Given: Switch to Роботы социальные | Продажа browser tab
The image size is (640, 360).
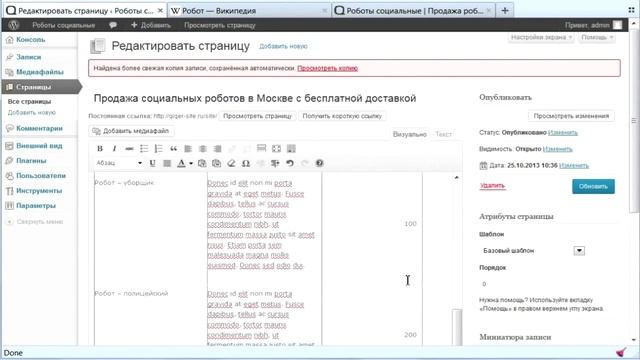Looking at the screenshot, I should 413,11.
